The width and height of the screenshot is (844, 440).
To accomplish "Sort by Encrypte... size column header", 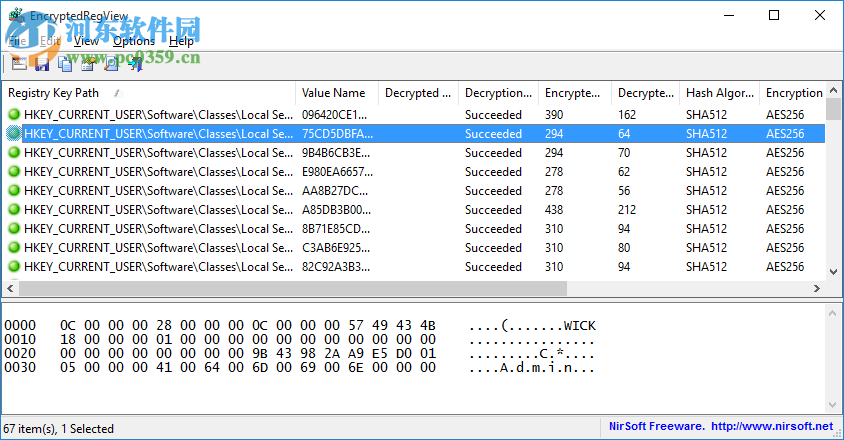I will coord(575,93).
